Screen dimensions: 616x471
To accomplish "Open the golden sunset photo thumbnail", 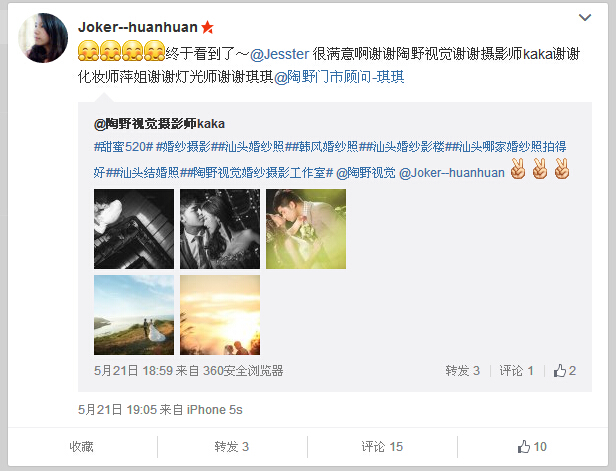I will (x=220, y=315).
